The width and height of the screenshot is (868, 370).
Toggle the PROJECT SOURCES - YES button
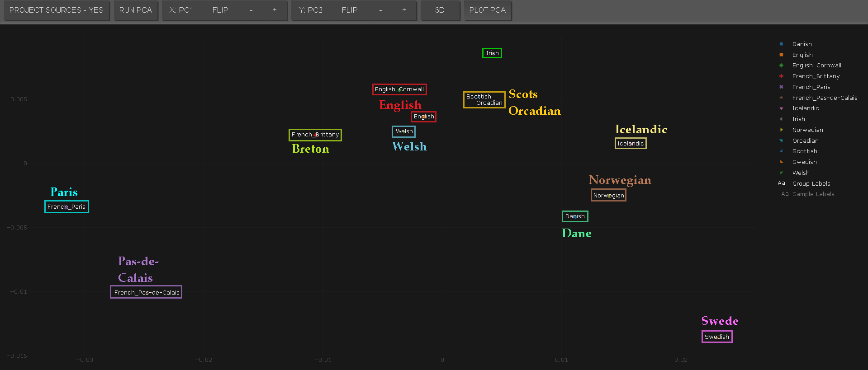point(57,10)
